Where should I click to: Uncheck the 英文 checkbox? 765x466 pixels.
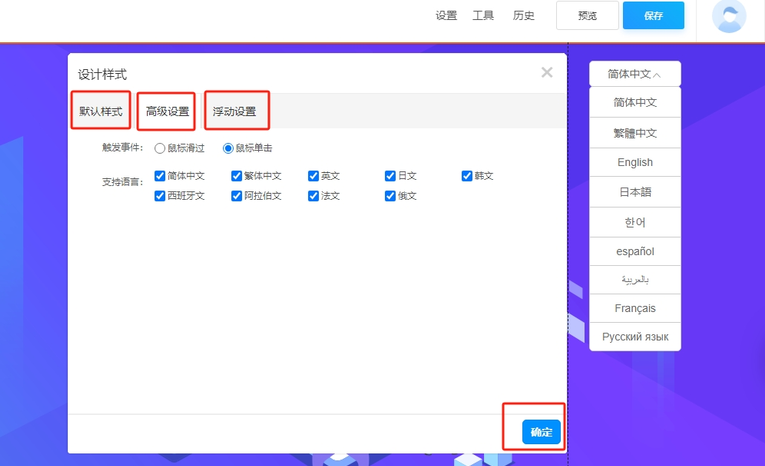[x=313, y=176]
